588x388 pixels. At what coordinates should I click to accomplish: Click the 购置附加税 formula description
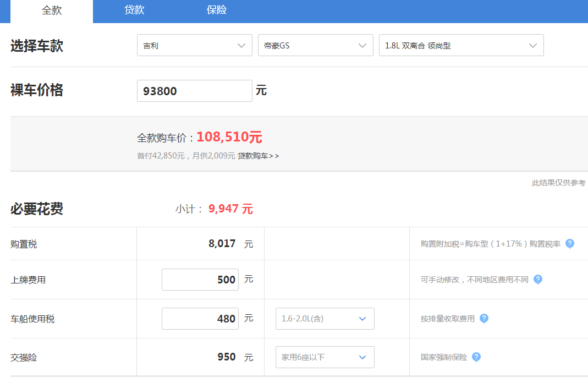[x=491, y=244]
